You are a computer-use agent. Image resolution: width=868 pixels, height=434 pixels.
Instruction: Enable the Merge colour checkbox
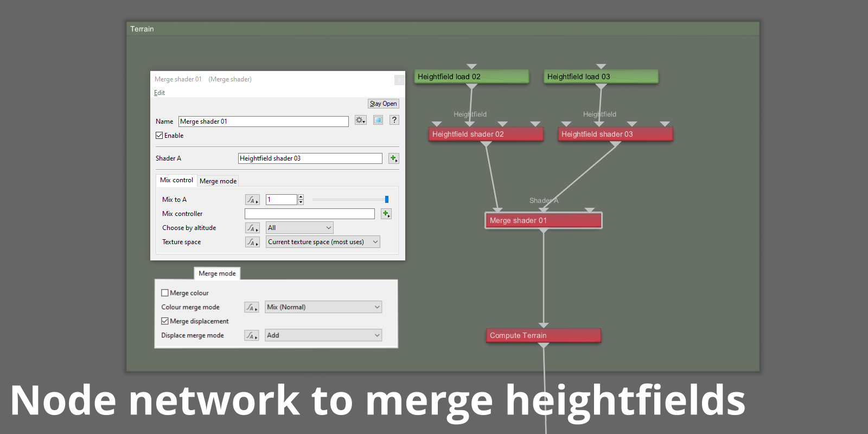click(x=165, y=293)
